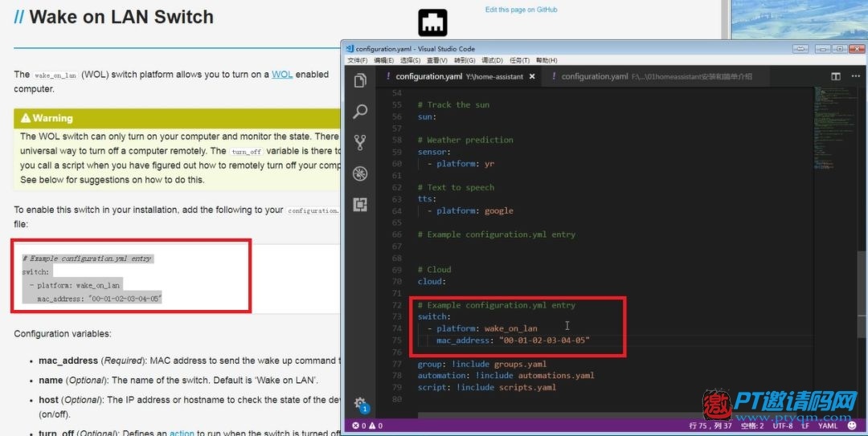Click the more actions ellipsis in editor

coord(857,76)
